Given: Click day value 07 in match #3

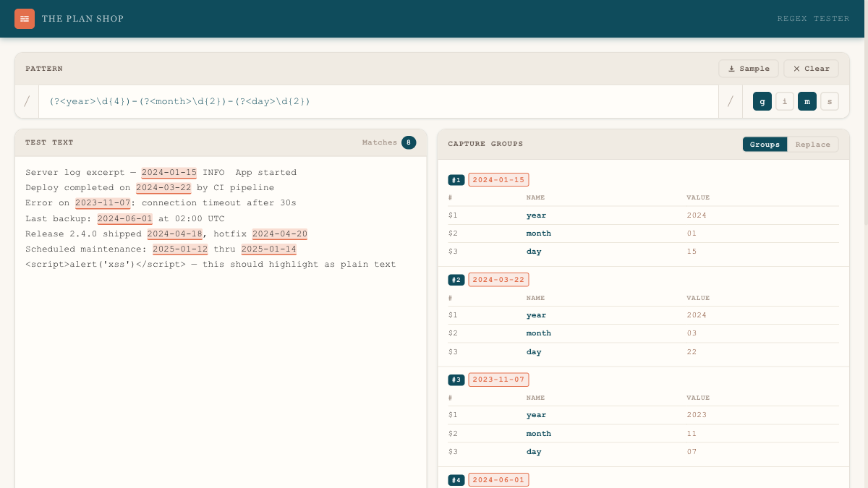Looking at the screenshot, I should [x=692, y=452].
